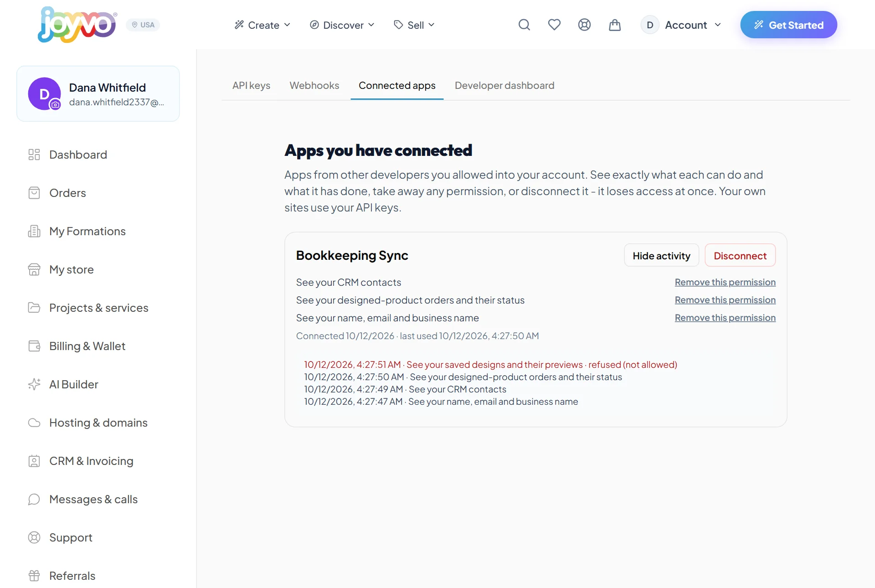Click the Orders bag icon in sidebar
Screen dimensions: 875x588
click(34, 193)
